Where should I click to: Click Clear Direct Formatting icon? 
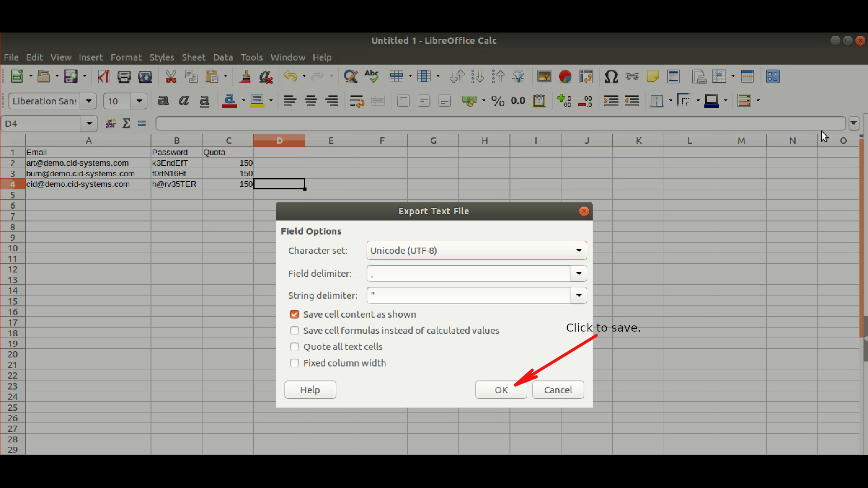pos(266,76)
